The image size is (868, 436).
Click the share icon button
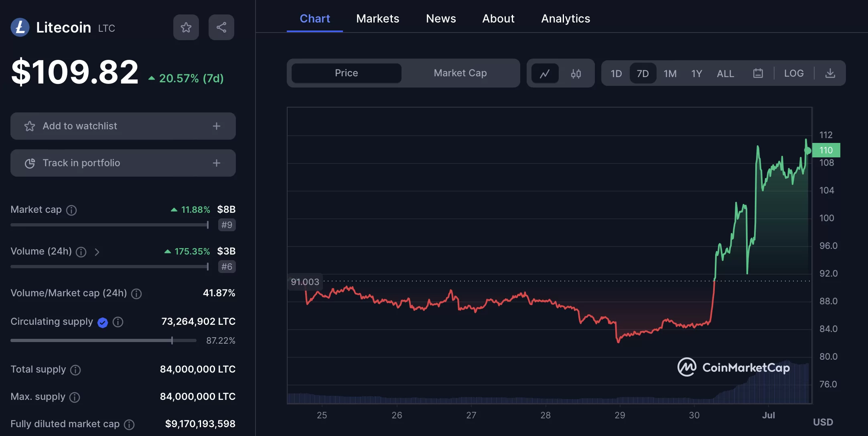(x=221, y=27)
